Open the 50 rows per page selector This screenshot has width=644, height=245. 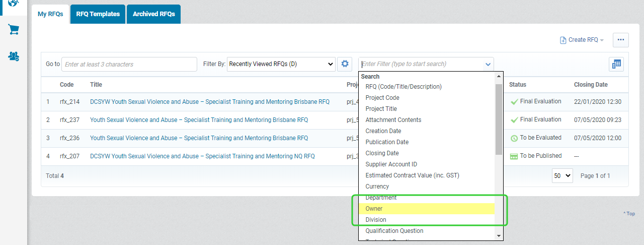pos(562,175)
